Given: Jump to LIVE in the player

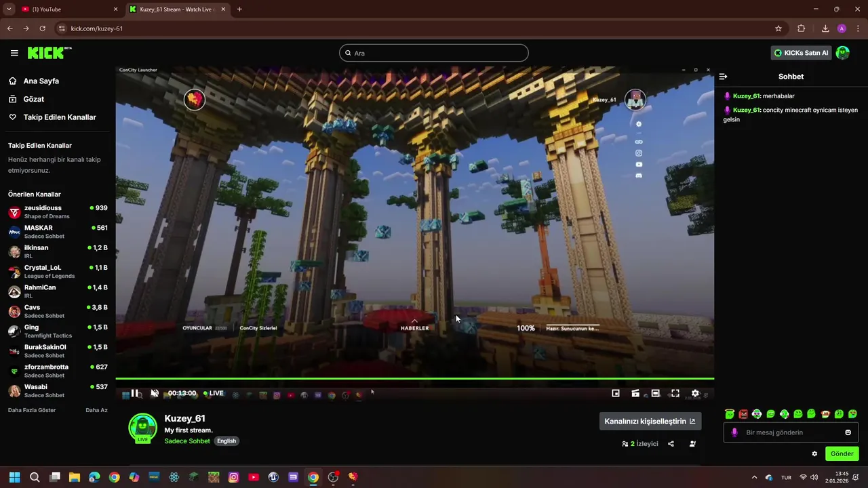Looking at the screenshot, I should [213, 393].
